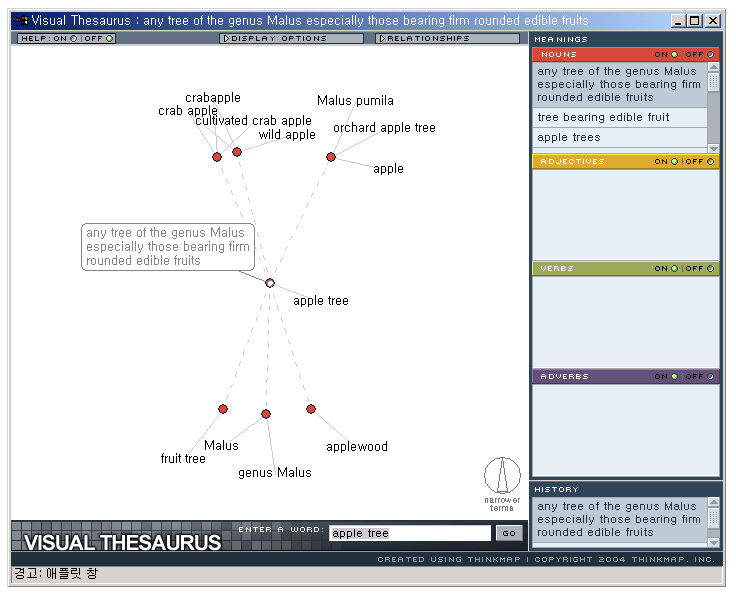Viewport: 736px width, 599px height.
Task: Maximize the Visual Thesaurus window
Action: coord(695,21)
